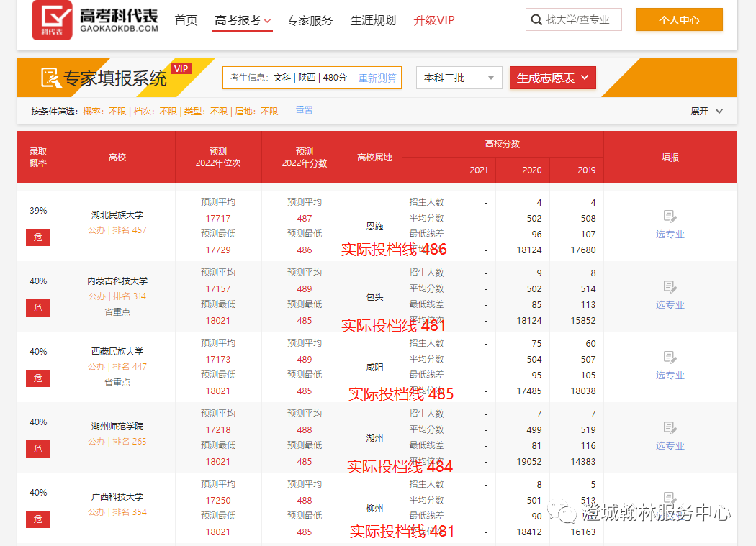Click the red 危 badge for 内蒙古科技大学
Viewport: 756px width, 546px height.
(x=38, y=307)
